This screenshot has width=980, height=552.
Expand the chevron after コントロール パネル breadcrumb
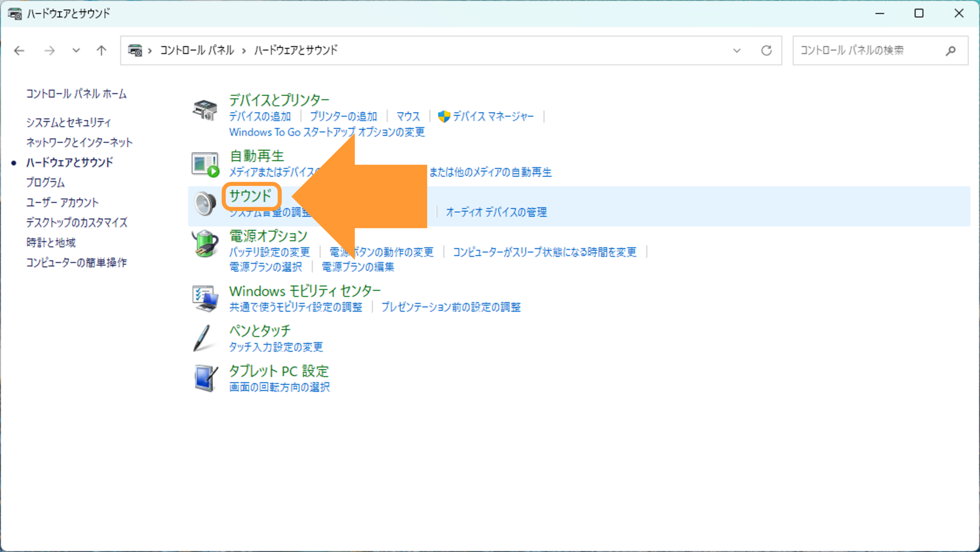point(244,51)
